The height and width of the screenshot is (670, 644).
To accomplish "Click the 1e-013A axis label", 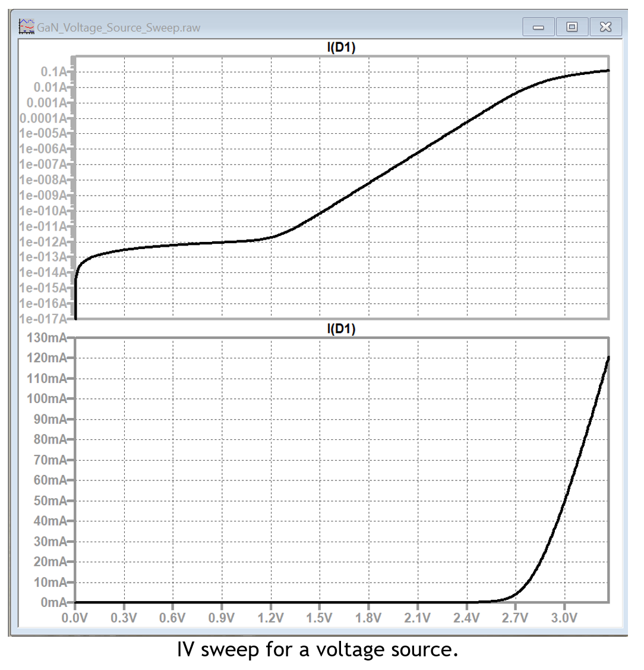I will 43,257.
